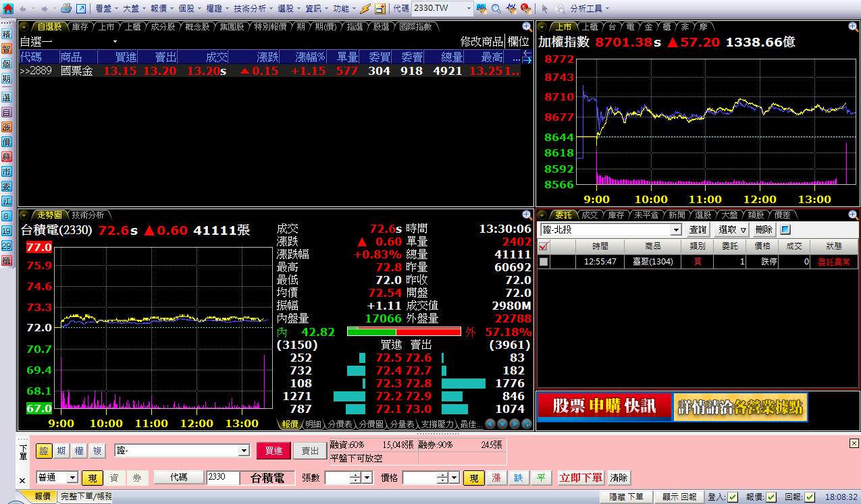
Task: Click the 內外盤 ratio bar
Action: click(x=404, y=331)
